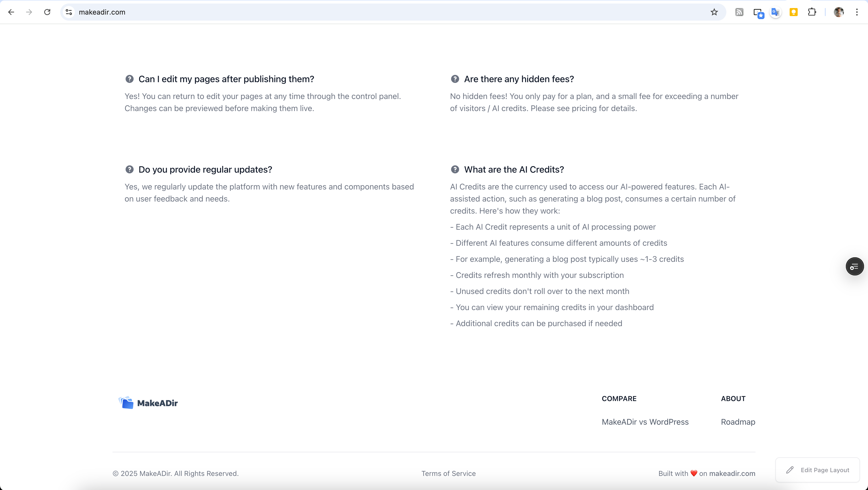Open the Roadmap link
The width and height of the screenshot is (868, 490).
(738, 422)
